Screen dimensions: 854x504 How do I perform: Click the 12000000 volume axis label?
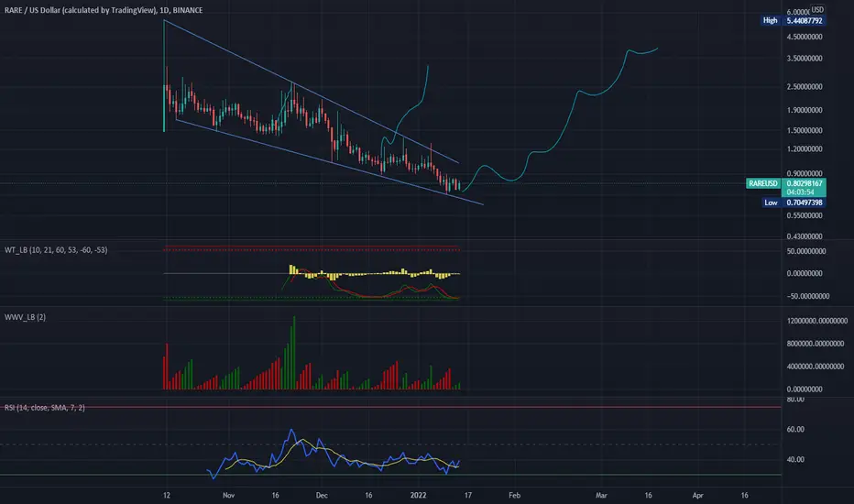817,321
